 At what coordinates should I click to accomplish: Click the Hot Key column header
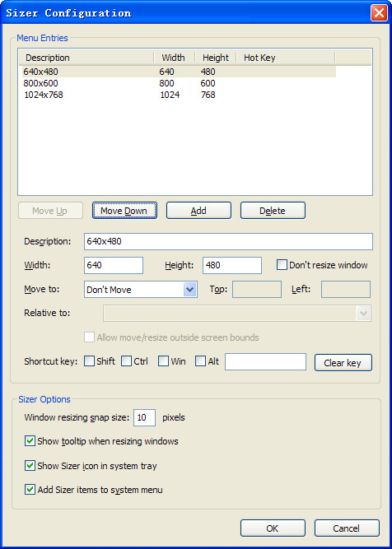tap(286, 58)
